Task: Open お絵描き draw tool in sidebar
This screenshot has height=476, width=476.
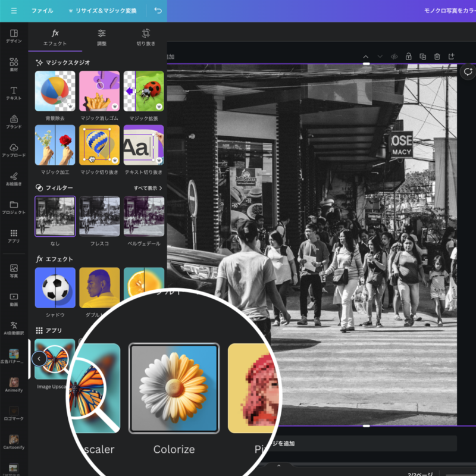Action: (14, 179)
